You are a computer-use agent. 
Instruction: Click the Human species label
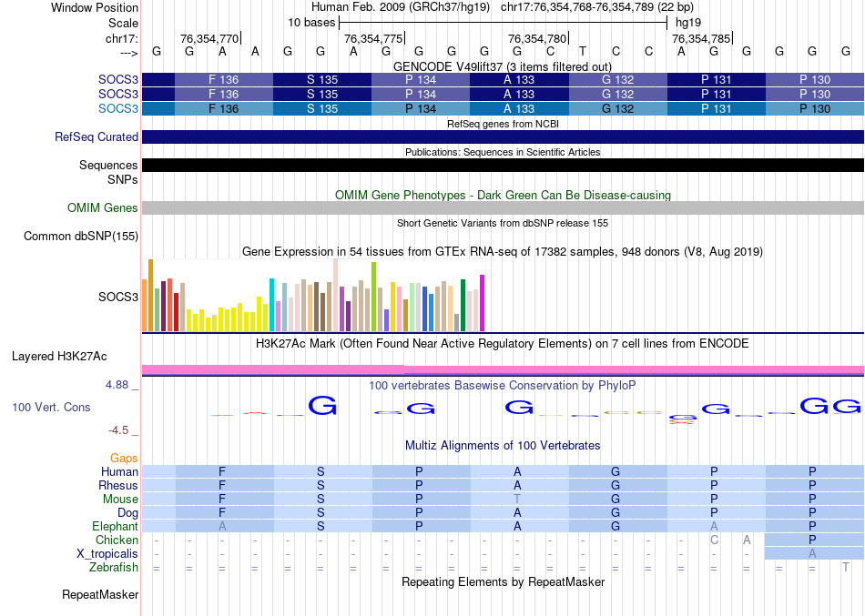[119, 471]
